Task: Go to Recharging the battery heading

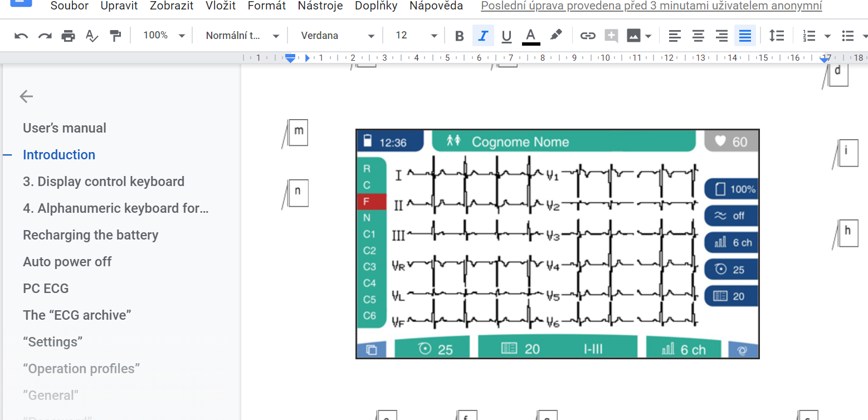Action: coord(90,235)
